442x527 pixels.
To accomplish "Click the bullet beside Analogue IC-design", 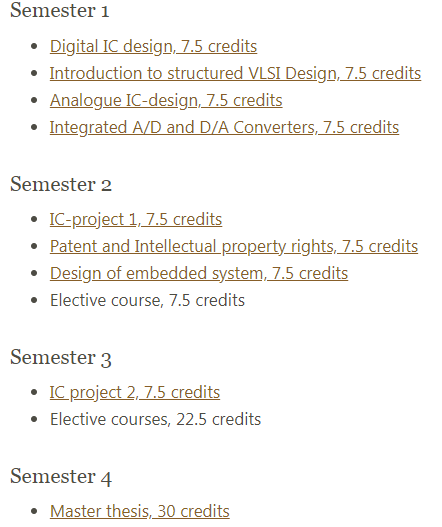I will 34,101.
